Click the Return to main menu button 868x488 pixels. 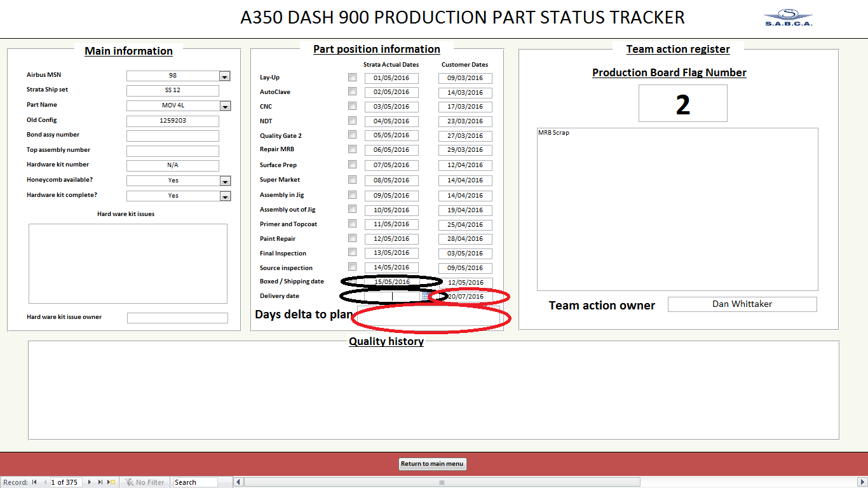pyautogui.click(x=432, y=464)
